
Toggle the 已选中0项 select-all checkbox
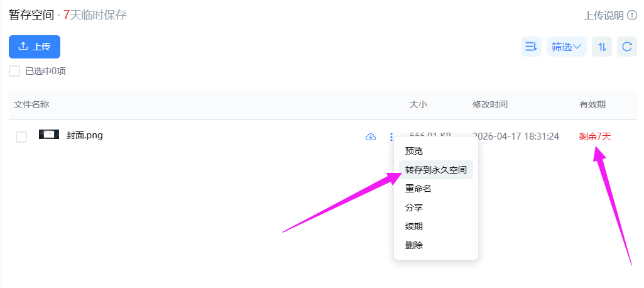pyautogui.click(x=14, y=71)
